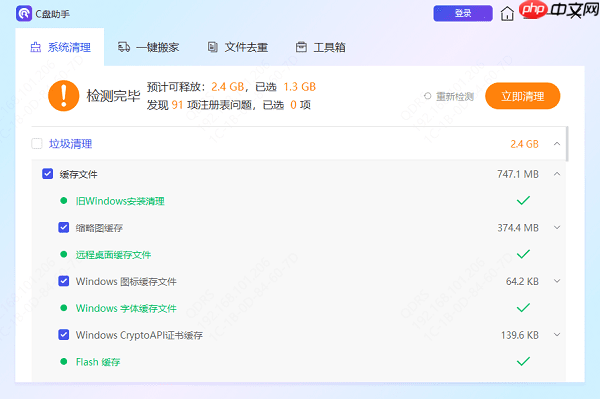Click green checkmark for Windows 字体缓存文件

(x=523, y=308)
